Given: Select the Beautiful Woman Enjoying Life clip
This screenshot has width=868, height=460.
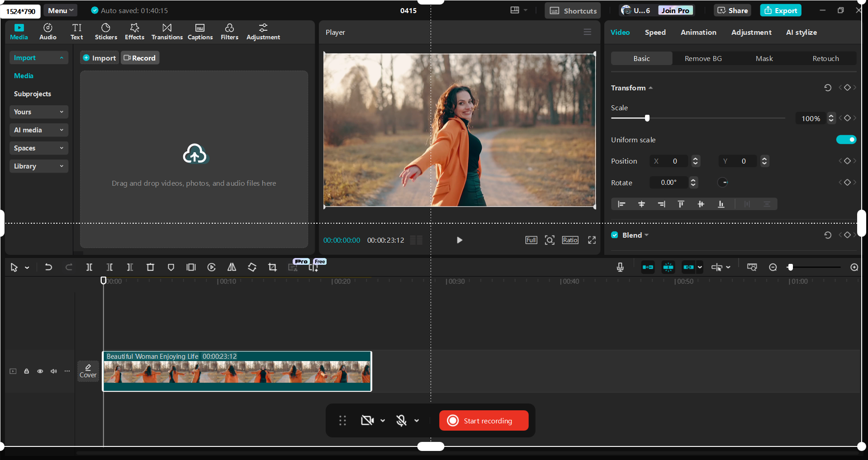Looking at the screenshot, I should tap(237, 372).
